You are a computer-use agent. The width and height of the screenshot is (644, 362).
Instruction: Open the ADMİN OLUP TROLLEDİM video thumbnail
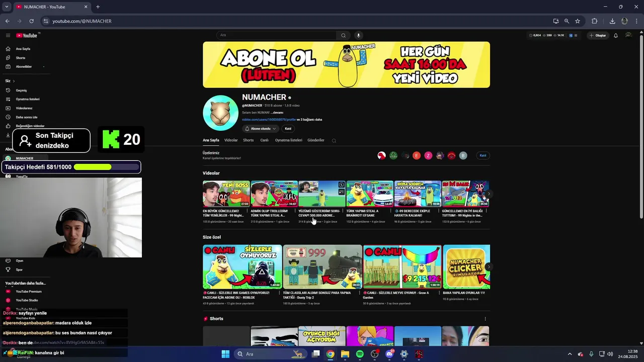274,194
